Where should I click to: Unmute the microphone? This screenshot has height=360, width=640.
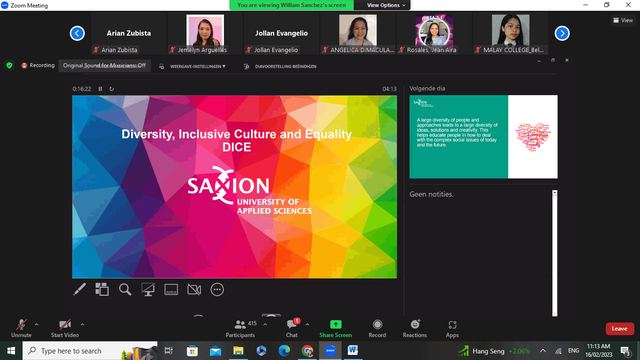pyautogui.click(x=21, y=328)
